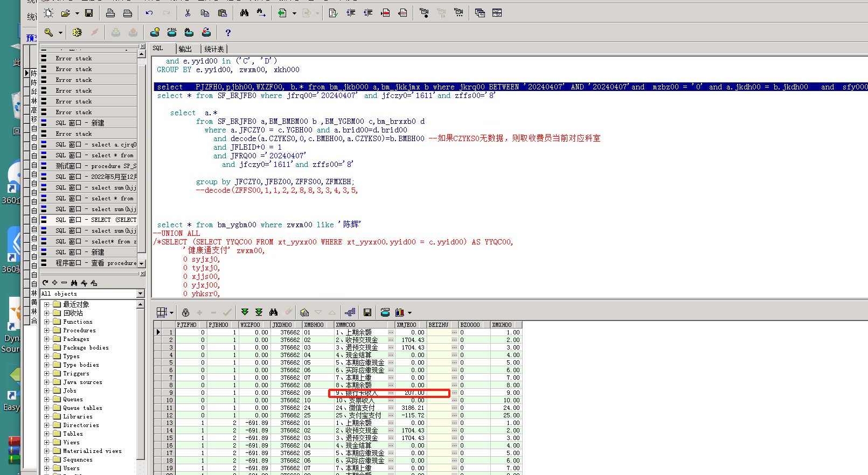Click the Help question mark icon
The height and width of the screenshot is (475, 868).
pyautogui.click(x=228, y=33)
